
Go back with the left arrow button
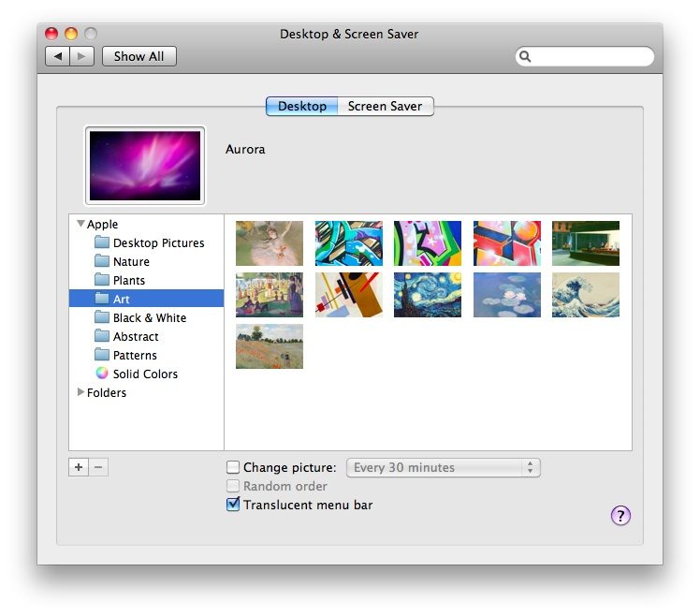pyautogui.click(x=58, y=56)
